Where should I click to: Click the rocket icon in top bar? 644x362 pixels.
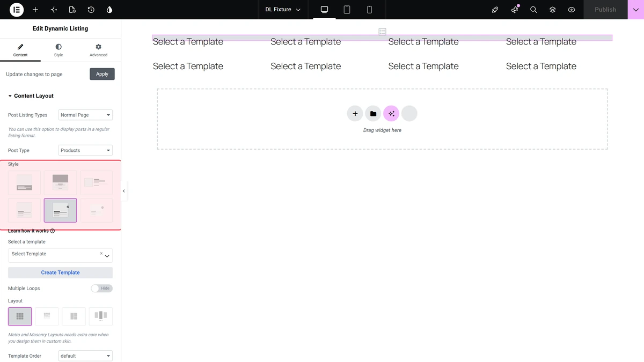pos(495,10)
